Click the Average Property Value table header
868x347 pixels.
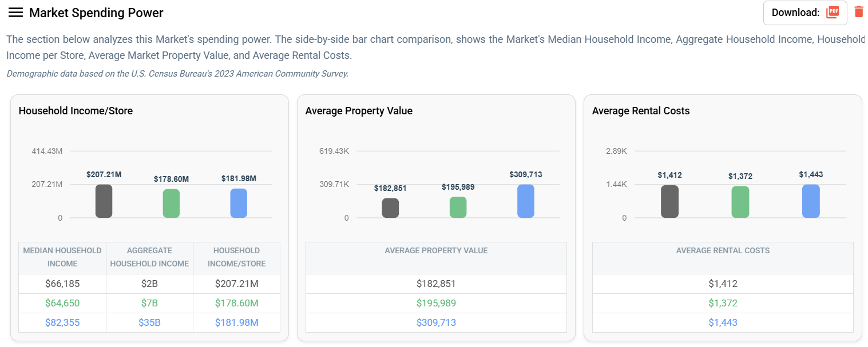click(436, 251)
